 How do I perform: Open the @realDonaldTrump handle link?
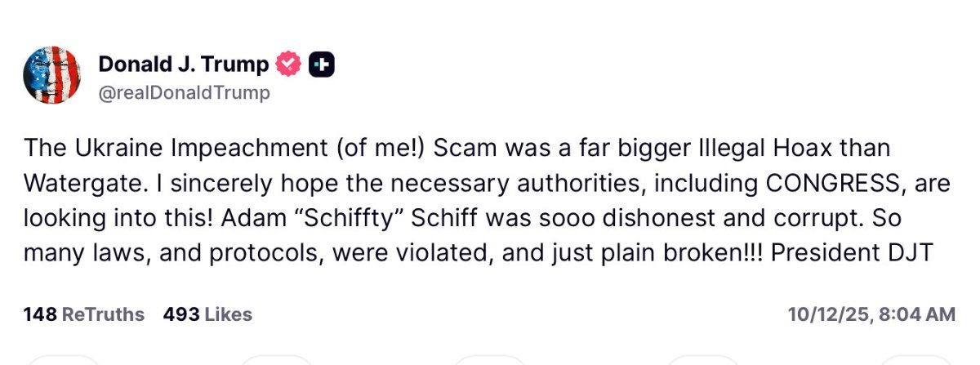pyautogui.click(x=184, y=93)
